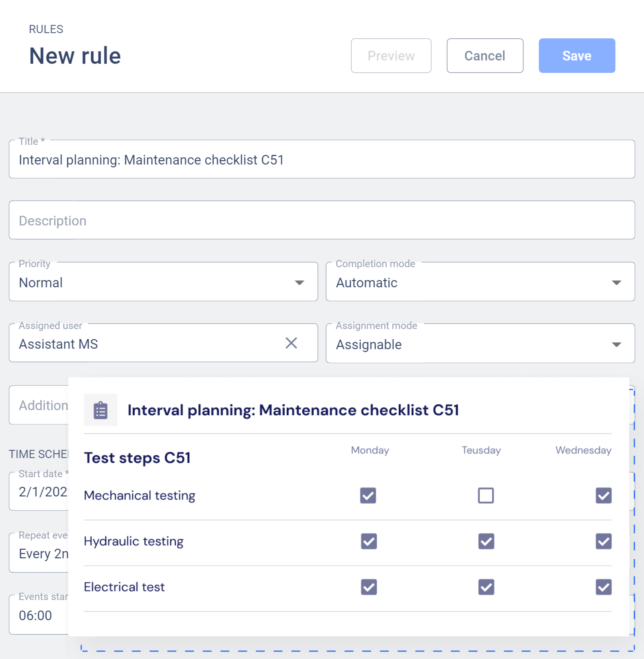Uncheck Mechanical testing for Wednesday
This screenshot has width=644, height=659.
coord(604,496)
